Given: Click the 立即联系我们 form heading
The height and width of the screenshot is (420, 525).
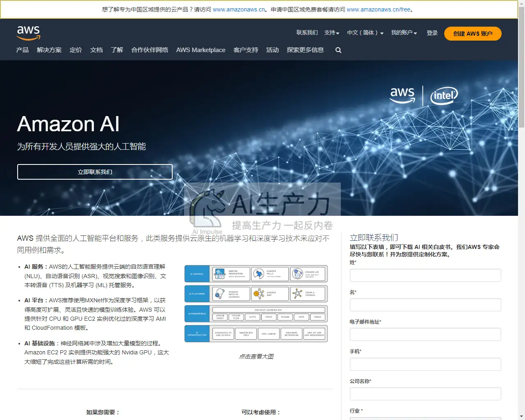Looking at the screenshot, I should (x=374, y=237).
